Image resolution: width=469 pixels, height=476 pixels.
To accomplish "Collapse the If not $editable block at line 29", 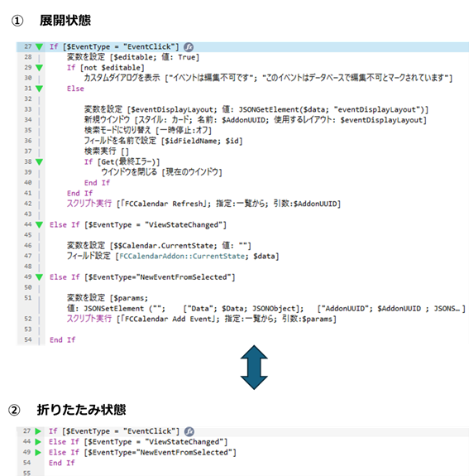I will pyautogui.click(x=39, y=68).
